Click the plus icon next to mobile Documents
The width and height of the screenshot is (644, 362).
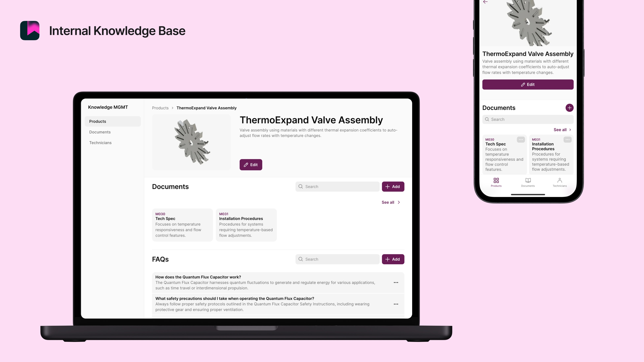tap(570, 108)
